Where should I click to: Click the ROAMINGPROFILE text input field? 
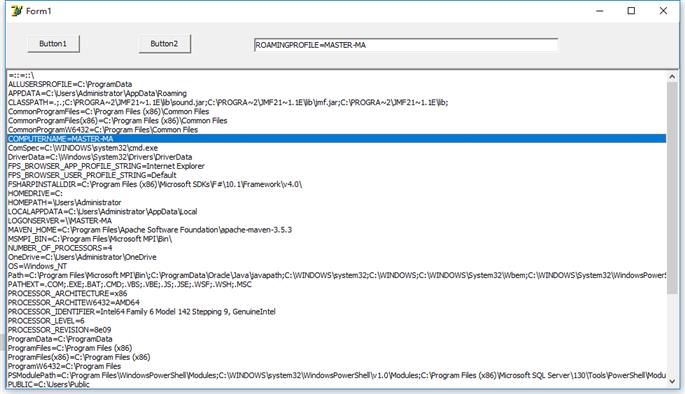point(405,45)
